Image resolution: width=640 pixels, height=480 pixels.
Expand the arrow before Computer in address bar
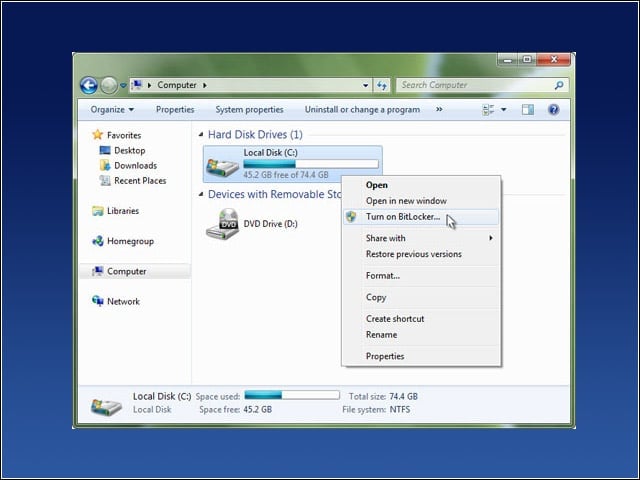[x=149, y=85]
